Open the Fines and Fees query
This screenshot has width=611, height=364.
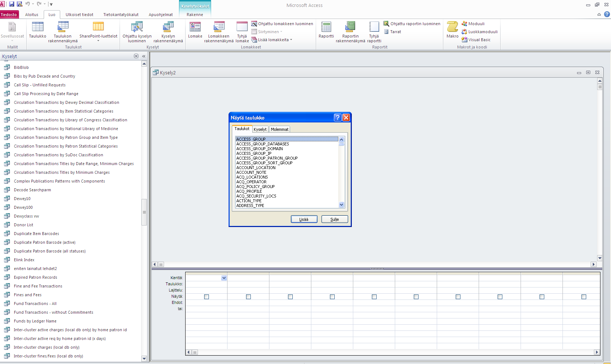point(28,295)
